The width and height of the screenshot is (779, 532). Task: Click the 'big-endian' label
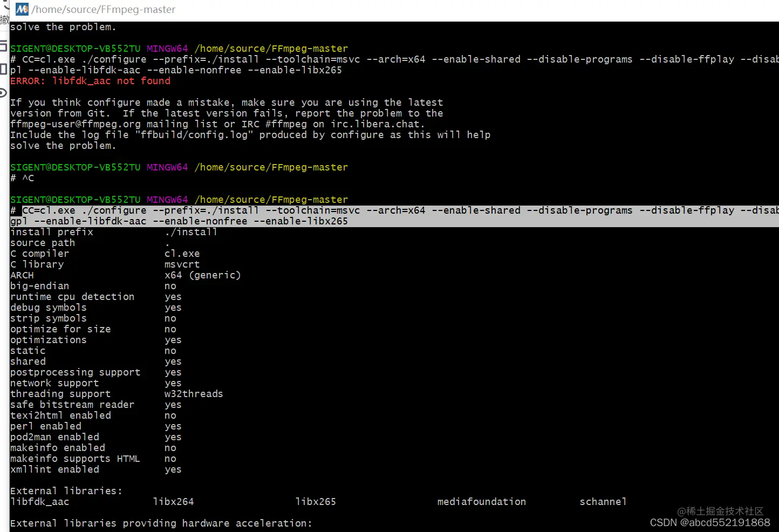40,286
